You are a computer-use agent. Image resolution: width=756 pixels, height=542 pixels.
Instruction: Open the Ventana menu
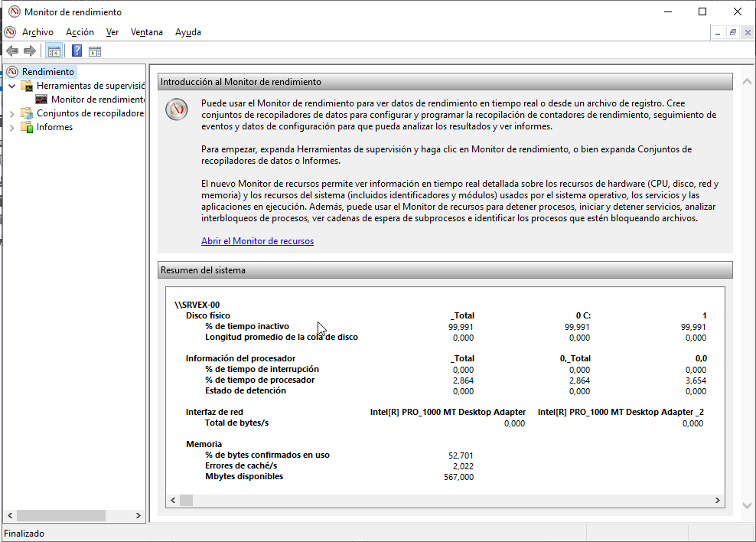click(x=146, y=32)
